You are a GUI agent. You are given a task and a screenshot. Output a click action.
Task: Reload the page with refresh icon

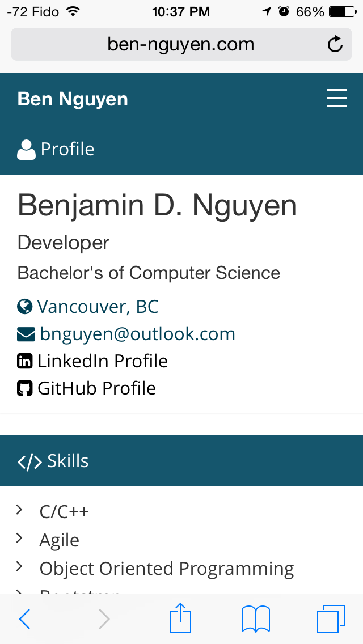(x=335, y=44)
